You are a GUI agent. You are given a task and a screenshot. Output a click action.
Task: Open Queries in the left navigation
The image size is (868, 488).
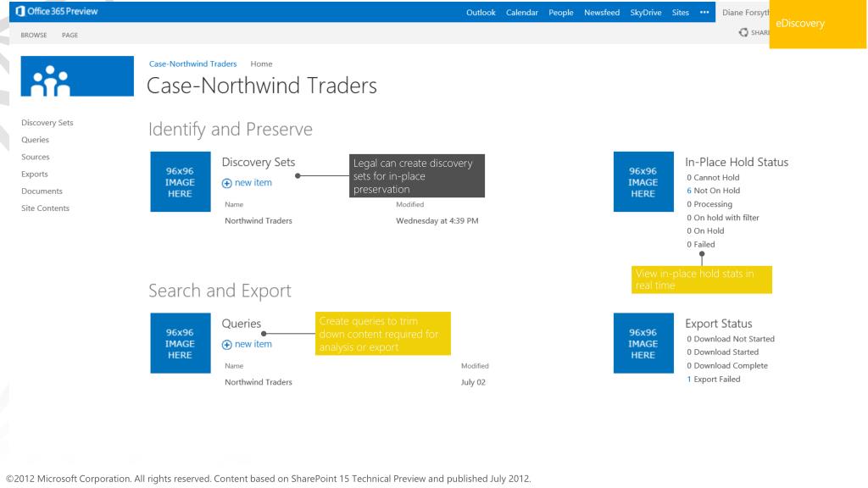pyautogui.click(x=35, y=140)
